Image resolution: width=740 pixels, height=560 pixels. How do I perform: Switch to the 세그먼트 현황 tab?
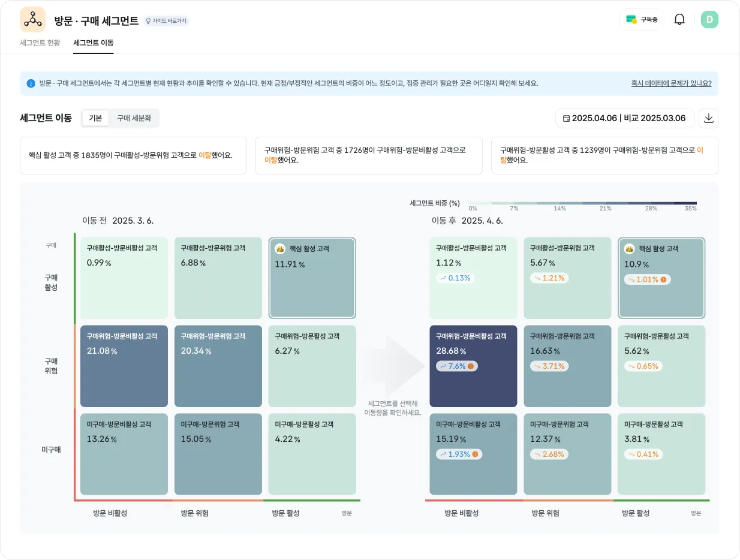click(40, 43)
